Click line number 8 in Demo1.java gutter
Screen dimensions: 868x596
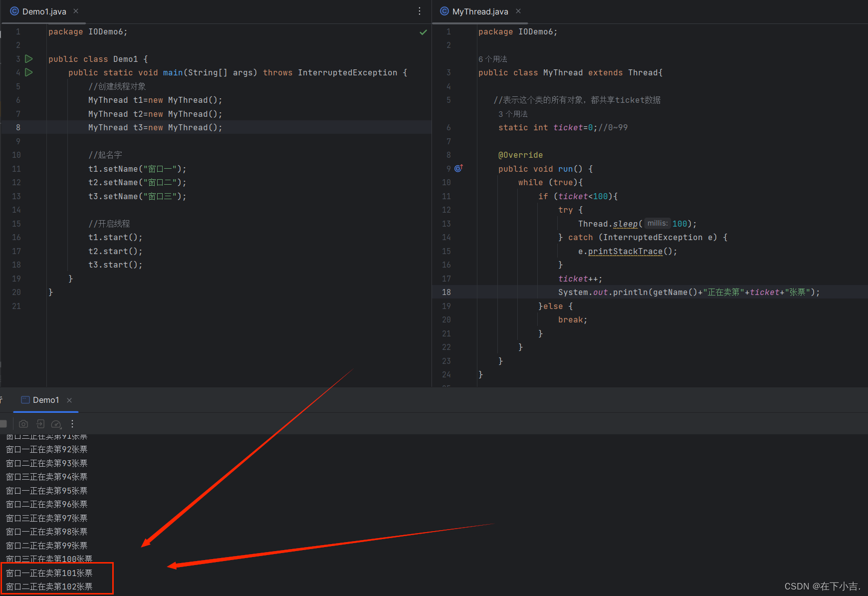tap(18, 127)
